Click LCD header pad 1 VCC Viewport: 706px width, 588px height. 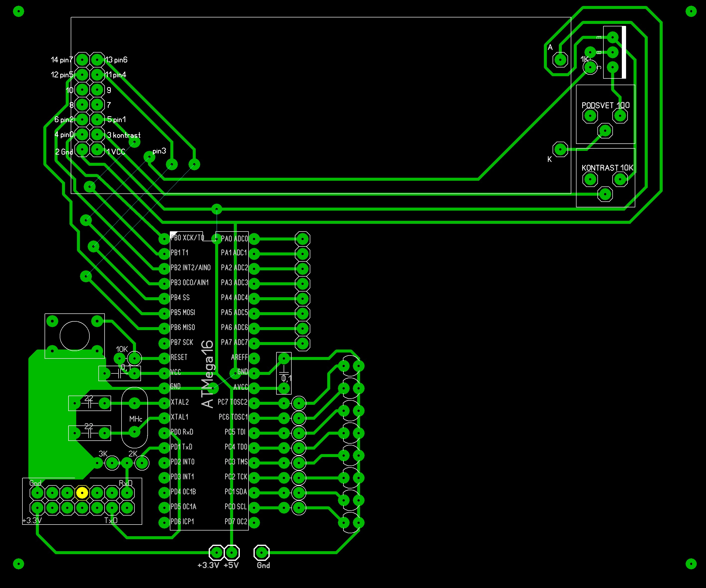tap(97, 149)
